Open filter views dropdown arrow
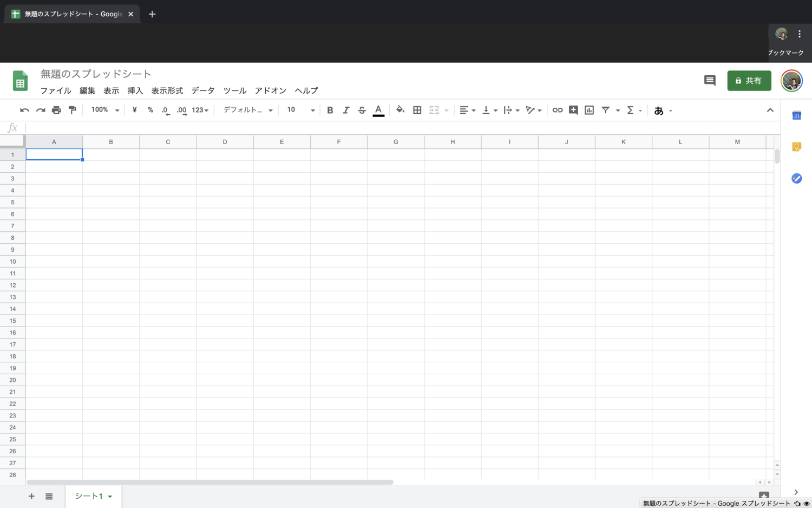This screenshot has width=812, height=508. pyautogui.click(x=618, y=110)
